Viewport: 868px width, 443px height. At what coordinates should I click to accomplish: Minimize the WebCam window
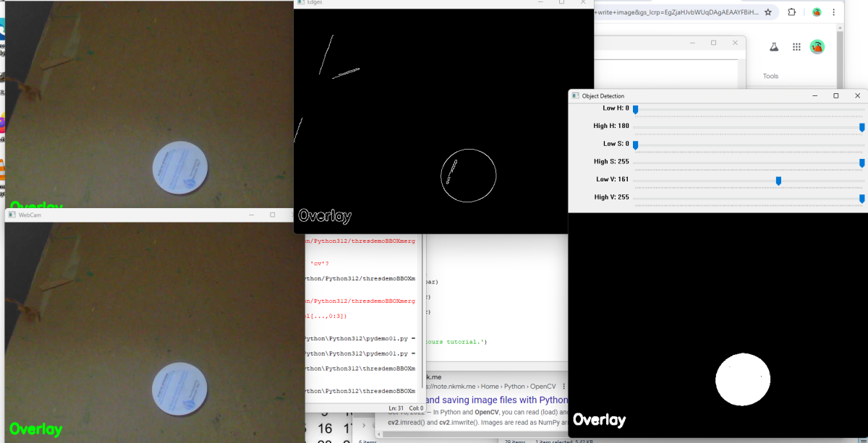pos(251,215)
